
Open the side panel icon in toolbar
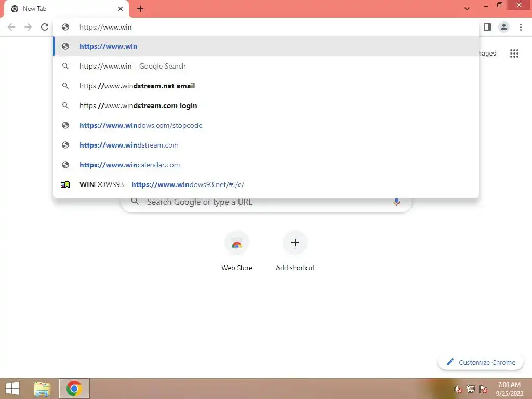coord(487,27)
